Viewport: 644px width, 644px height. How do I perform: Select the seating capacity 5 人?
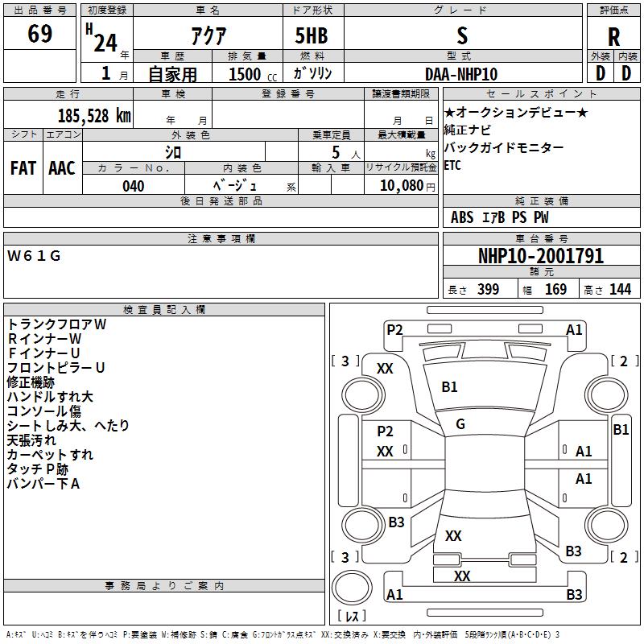345,153
